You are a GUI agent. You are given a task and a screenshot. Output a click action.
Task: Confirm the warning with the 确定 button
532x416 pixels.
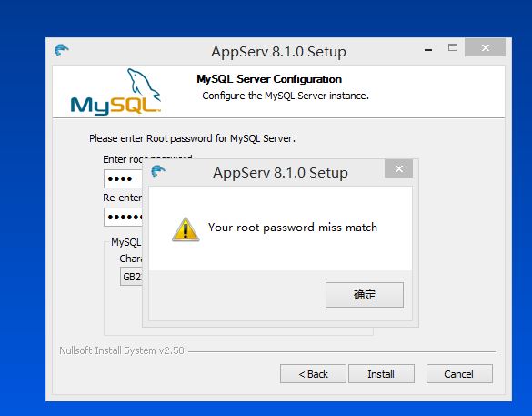coord(365,295)
